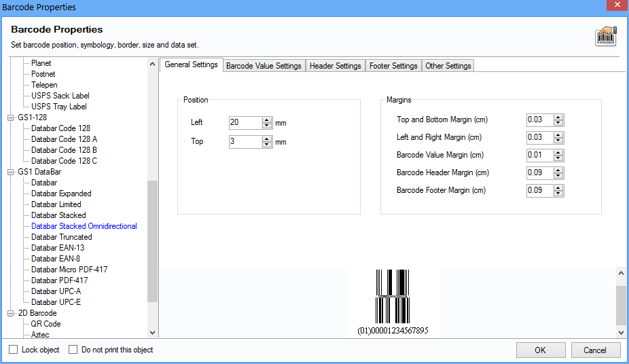Decrease Barcode Footer Margin

coord(558,194)
